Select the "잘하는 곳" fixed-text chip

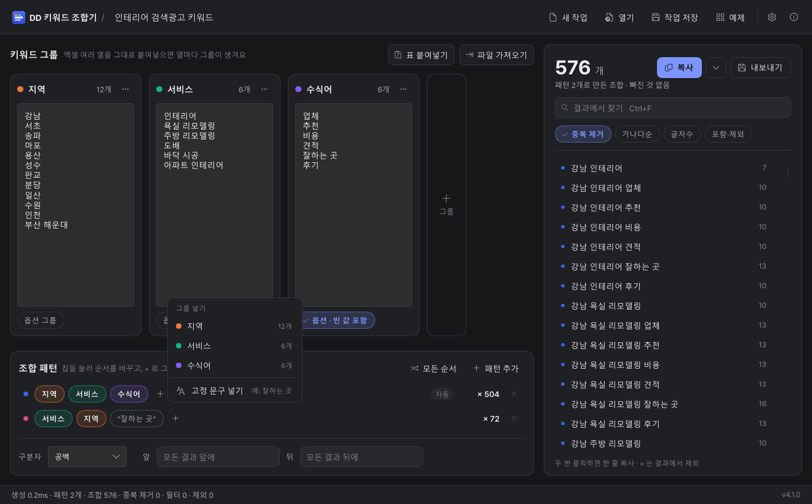coord(137,419)
